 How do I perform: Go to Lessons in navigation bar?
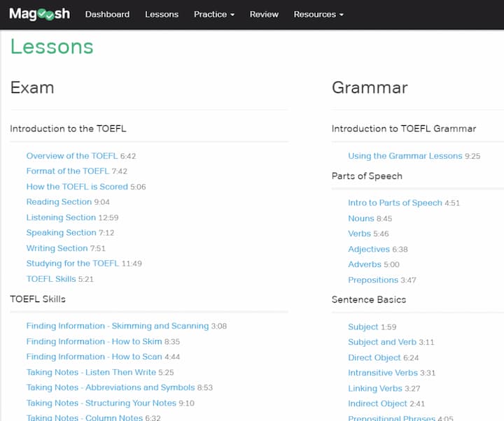point(162,15)
